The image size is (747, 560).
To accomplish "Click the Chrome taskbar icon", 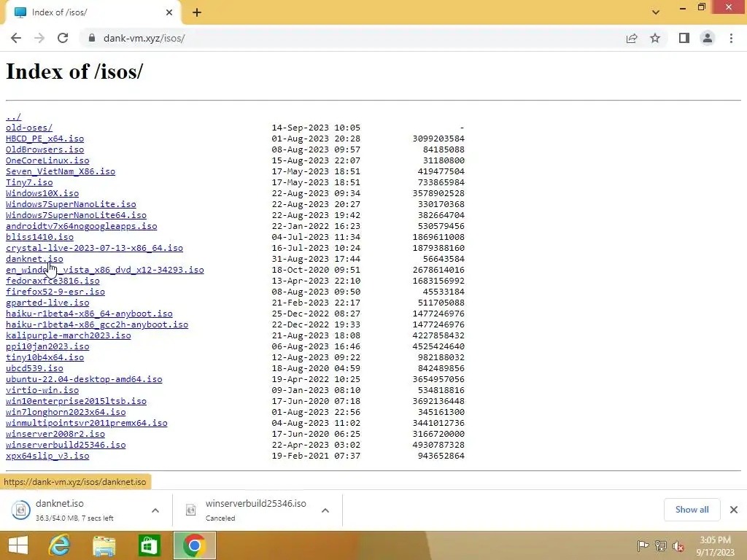I will 194,545.
